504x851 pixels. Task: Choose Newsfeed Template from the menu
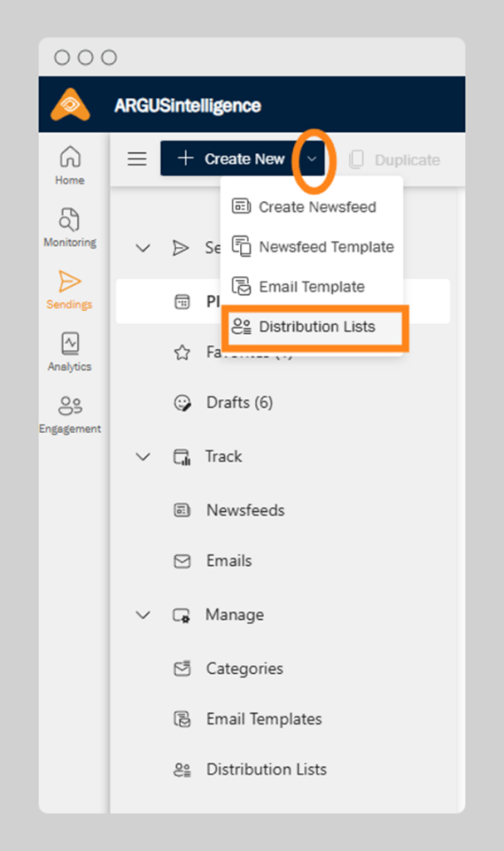click(x=325, y=247)
